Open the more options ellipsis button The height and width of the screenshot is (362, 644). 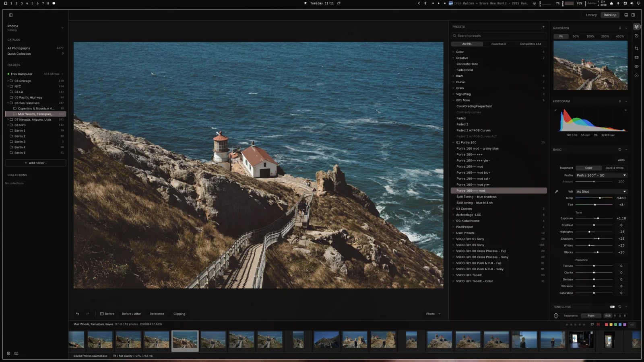coord(632,325)
